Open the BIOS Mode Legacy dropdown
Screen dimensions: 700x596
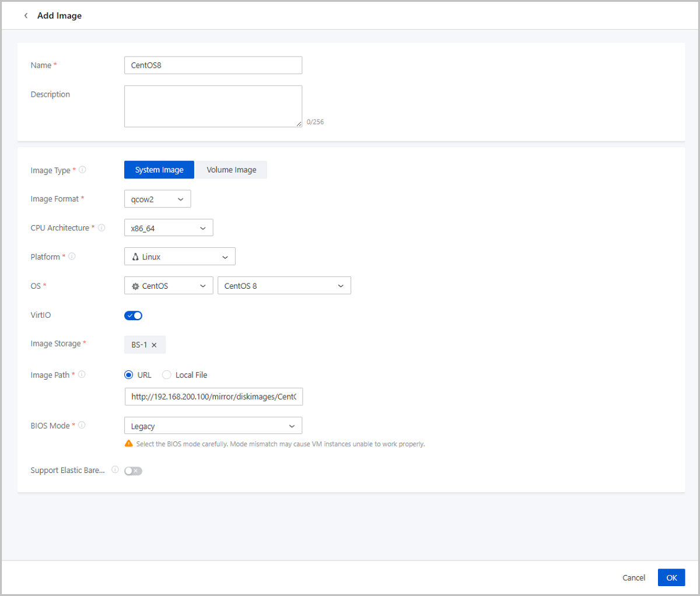point(213,426)
